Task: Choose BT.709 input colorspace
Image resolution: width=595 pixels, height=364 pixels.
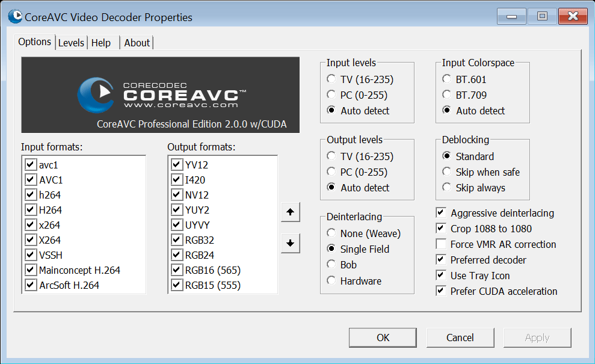Action: 446,95
